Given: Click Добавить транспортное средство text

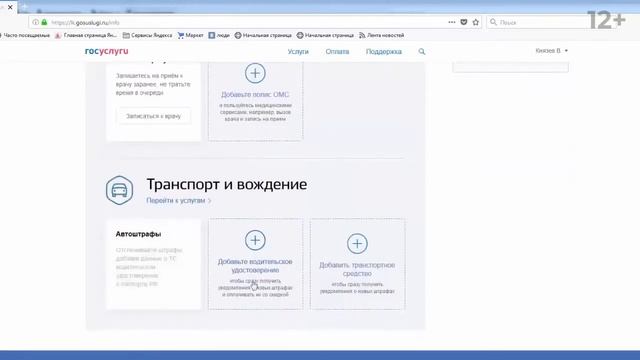Looking at the screenshot, I should tap(357, 269).
